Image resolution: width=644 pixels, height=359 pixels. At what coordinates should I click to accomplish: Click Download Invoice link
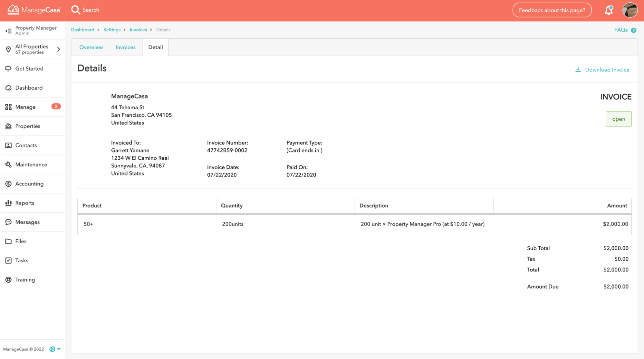[607, 70]
